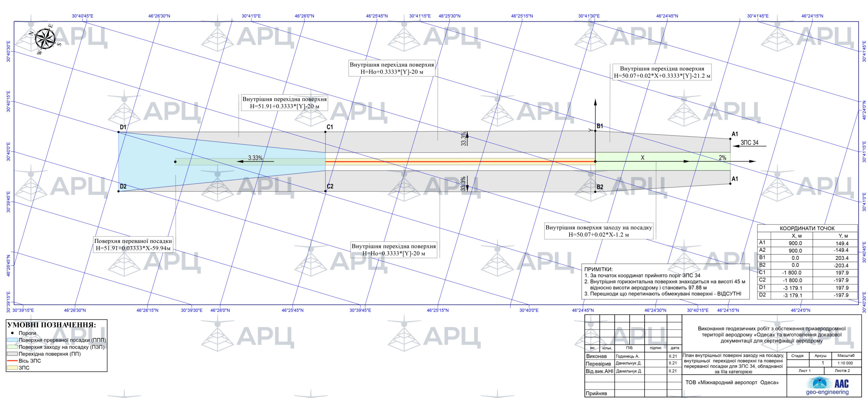The height and width of the screenshot is (398, 868).
Task: Click the ЗПС 34 direction arrow label
Action: 749,143
